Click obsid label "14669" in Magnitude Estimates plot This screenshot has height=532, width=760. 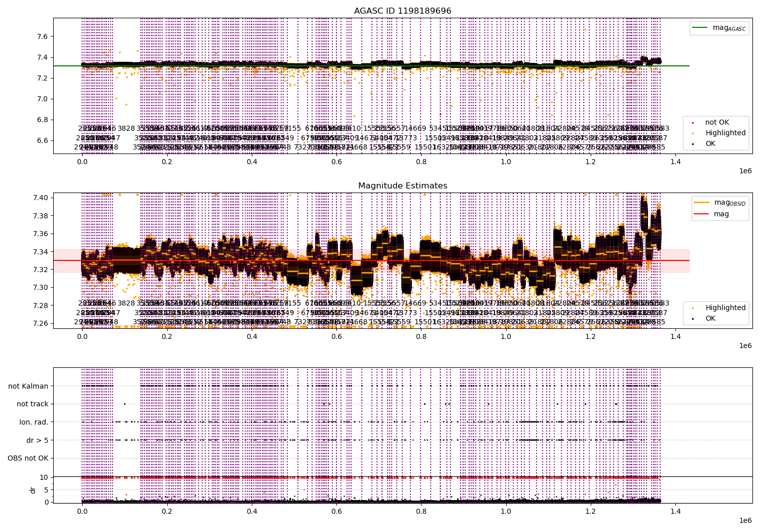(415, 303)
